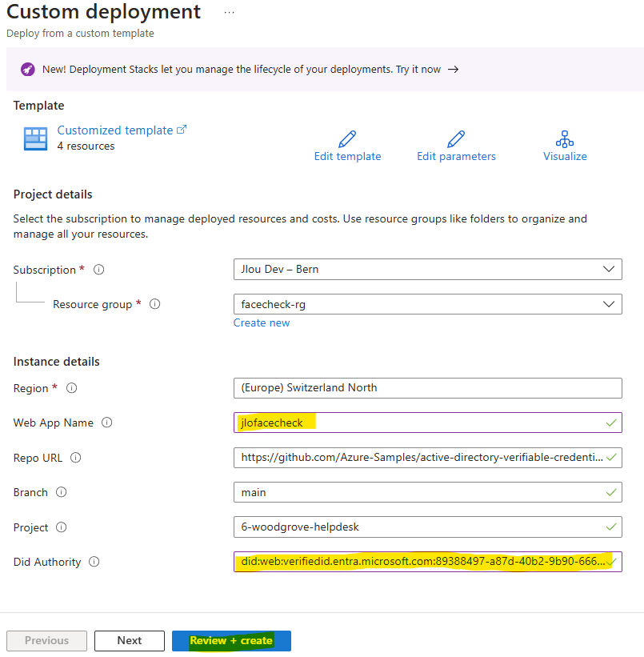This screenshot has width=644, height=657.
Task: Focus the Repo URL input field
Action: tap(428, 458)
